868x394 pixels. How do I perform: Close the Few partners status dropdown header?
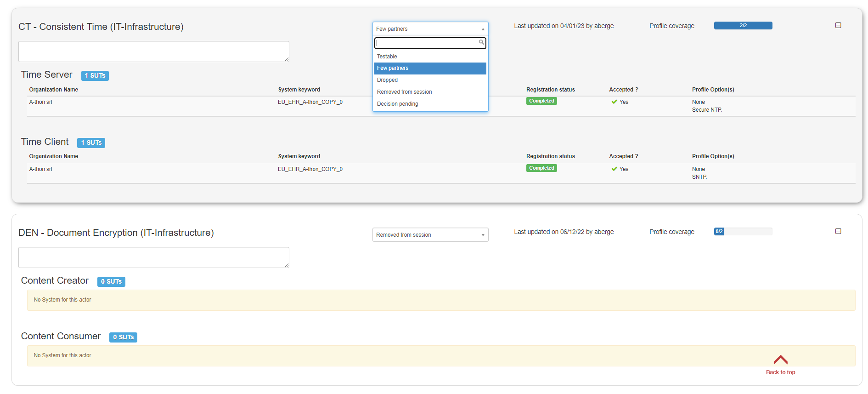pyautogui.click(x=430, y=29)
